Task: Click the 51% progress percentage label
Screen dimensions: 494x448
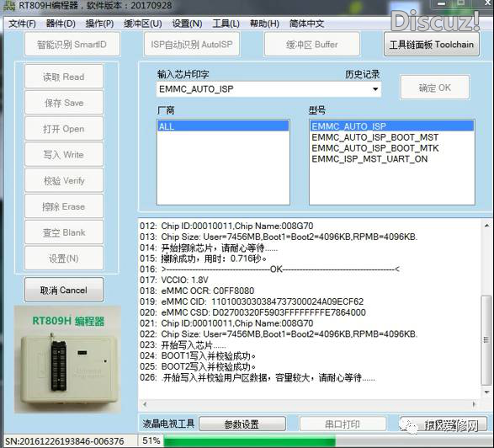Action: pyautogui.click(x=151, y=440)
